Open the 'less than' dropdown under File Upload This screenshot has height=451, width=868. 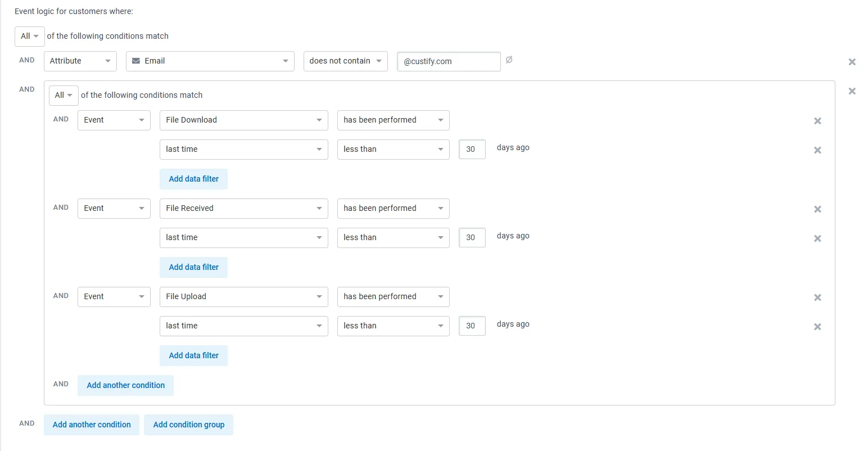pyautogui.click(x=394, y=326)
